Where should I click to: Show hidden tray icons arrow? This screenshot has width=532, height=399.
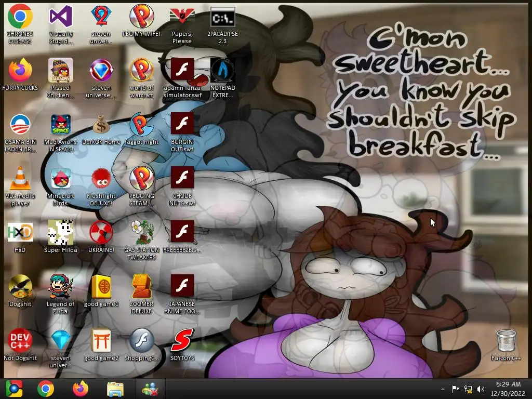click(443, 389)
